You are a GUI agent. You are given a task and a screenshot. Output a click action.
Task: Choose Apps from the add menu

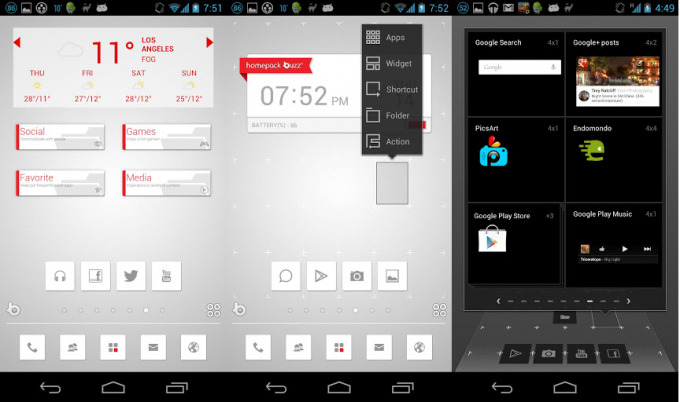tap(394, 38)
